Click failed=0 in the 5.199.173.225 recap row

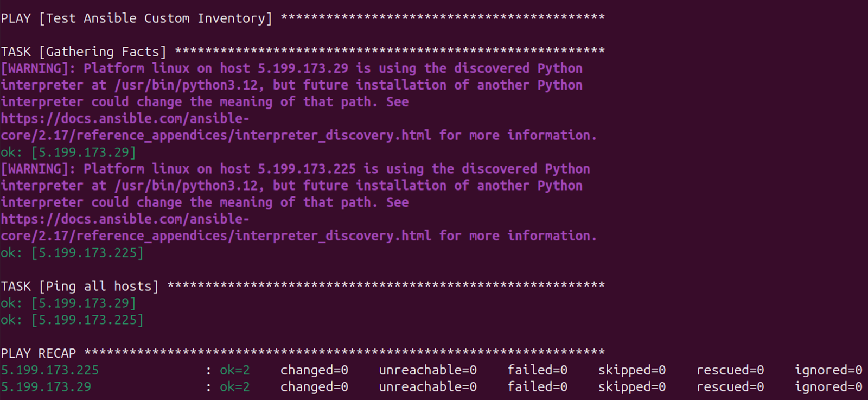[537, 371]
